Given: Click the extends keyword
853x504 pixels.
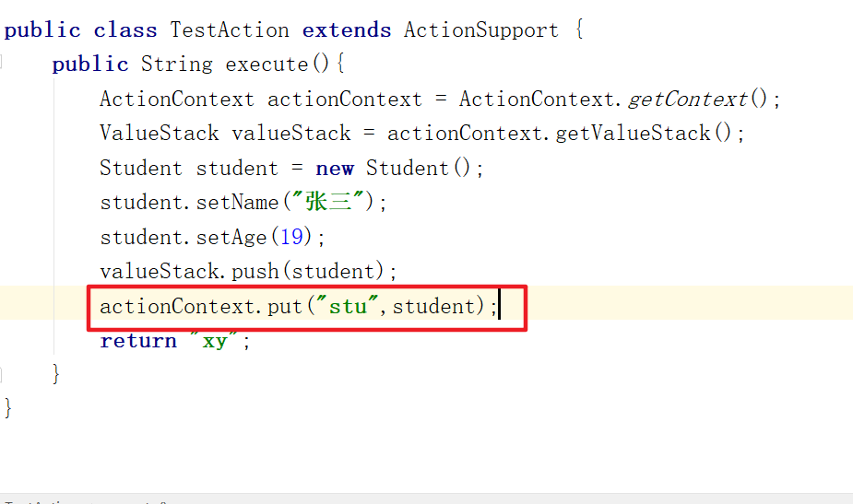Looking at the screenshot, I should (x=347, y=29).
